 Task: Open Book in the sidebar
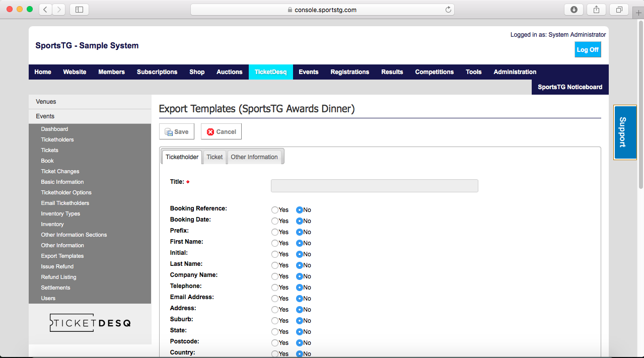47,161
